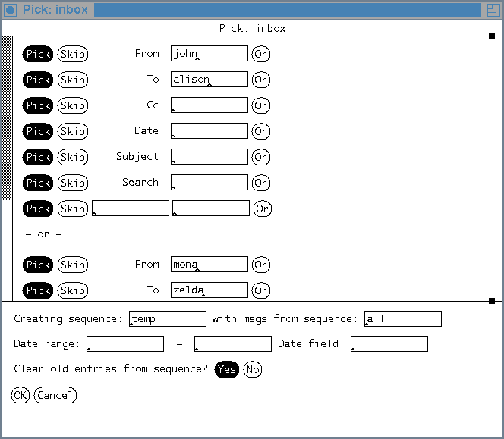The width and height of the screenshot is (504, 439).
Task: Click the Search text input field
Action: tap(209, 183)
